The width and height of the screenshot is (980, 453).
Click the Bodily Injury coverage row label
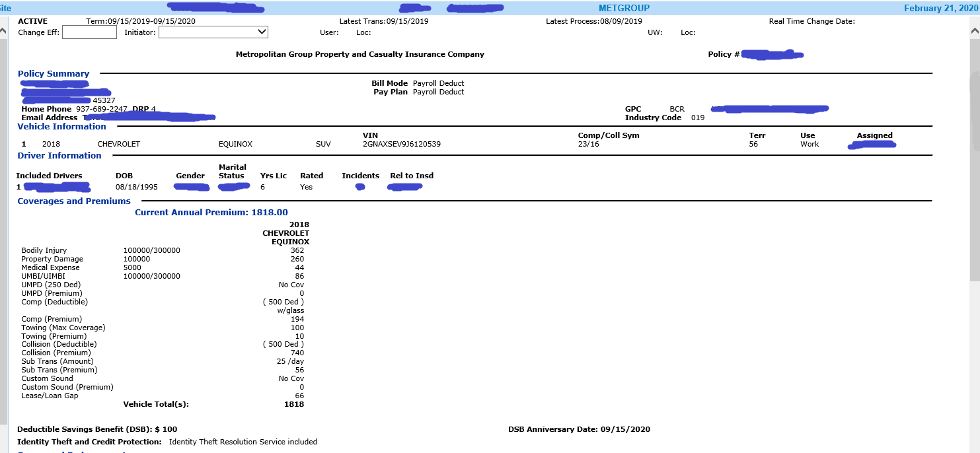tap(44, 251)
